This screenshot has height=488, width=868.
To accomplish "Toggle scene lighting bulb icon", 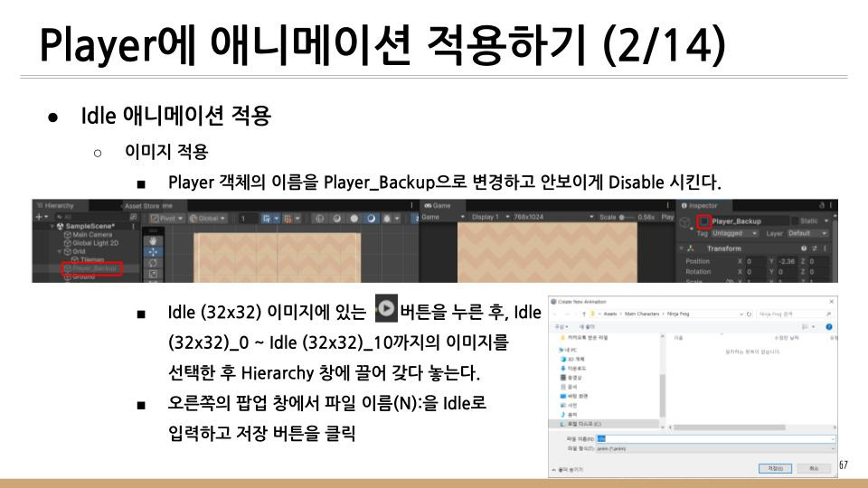I will pos(354,219).
